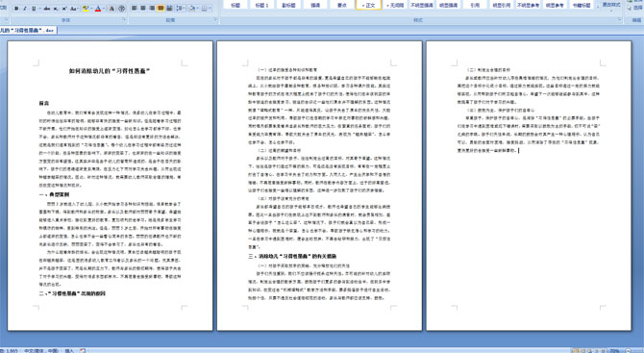Open underline style dropdown arrow
Image resolution: width=644 pixels, height=353 pixels.
point(39,9)
